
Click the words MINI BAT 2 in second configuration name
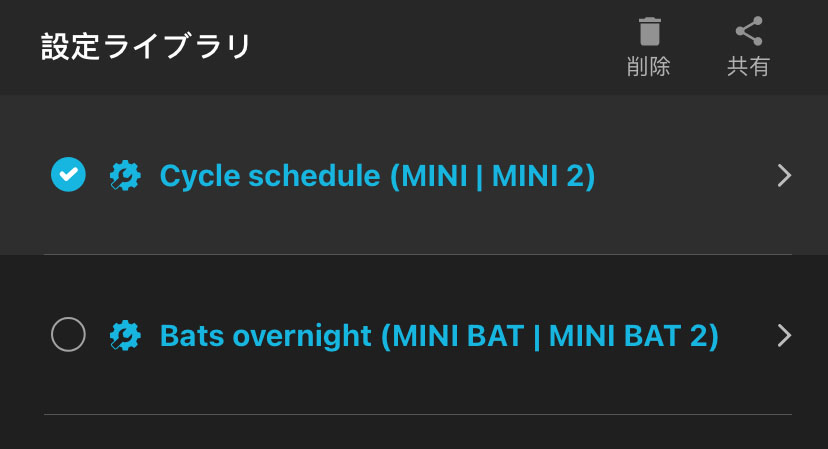point(629,335)
